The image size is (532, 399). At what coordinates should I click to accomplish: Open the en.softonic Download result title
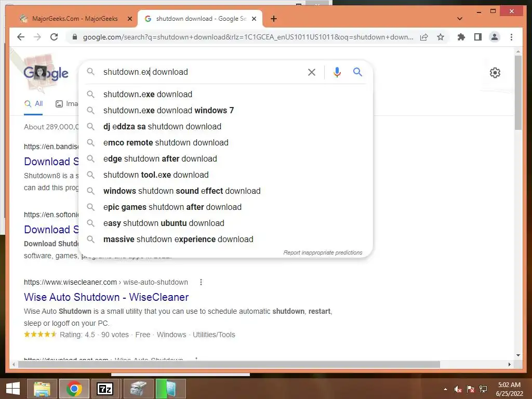[51, 230]
